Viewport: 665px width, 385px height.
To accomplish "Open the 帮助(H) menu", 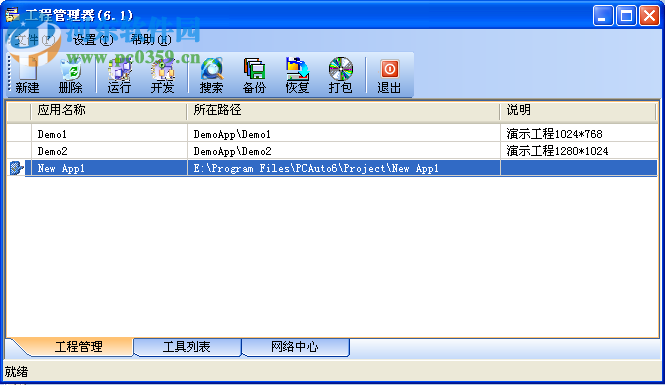I will tap(151, 40).
